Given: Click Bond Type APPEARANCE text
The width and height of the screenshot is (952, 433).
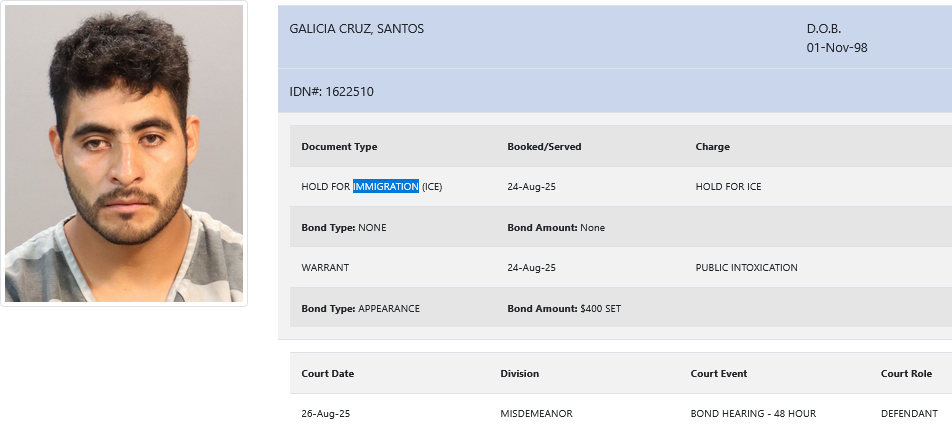Looking at the screenshot, I should 360,309.
